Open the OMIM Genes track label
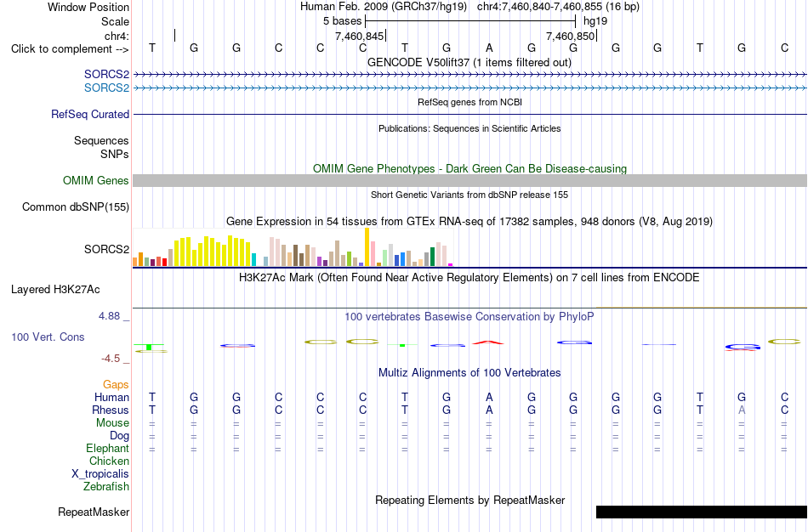808x532 pixels. pyautogui.click(x=95, y=181)
